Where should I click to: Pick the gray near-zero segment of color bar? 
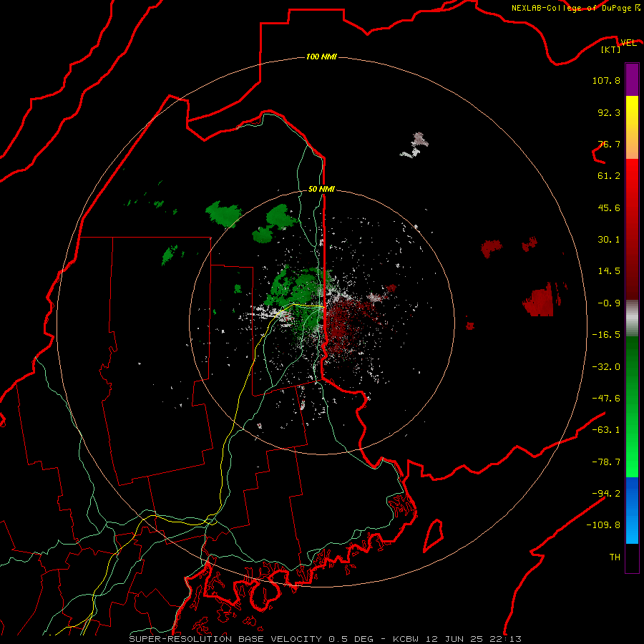coord(632,318)
